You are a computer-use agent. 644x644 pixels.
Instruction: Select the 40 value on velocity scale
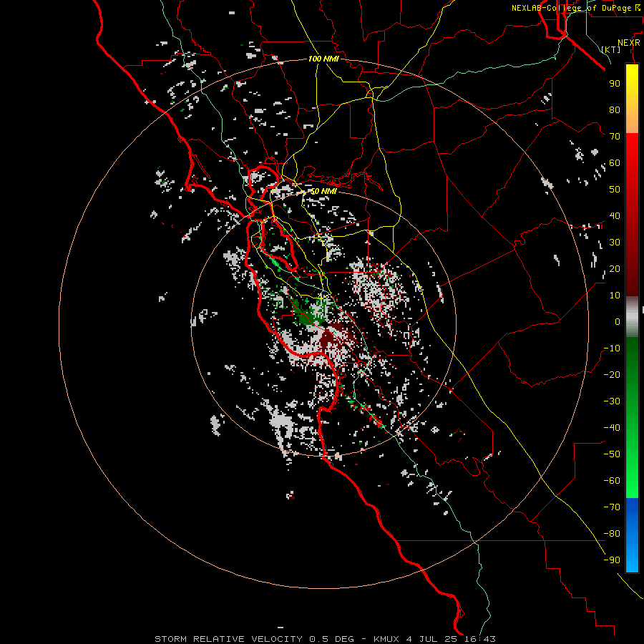(615, 216)
